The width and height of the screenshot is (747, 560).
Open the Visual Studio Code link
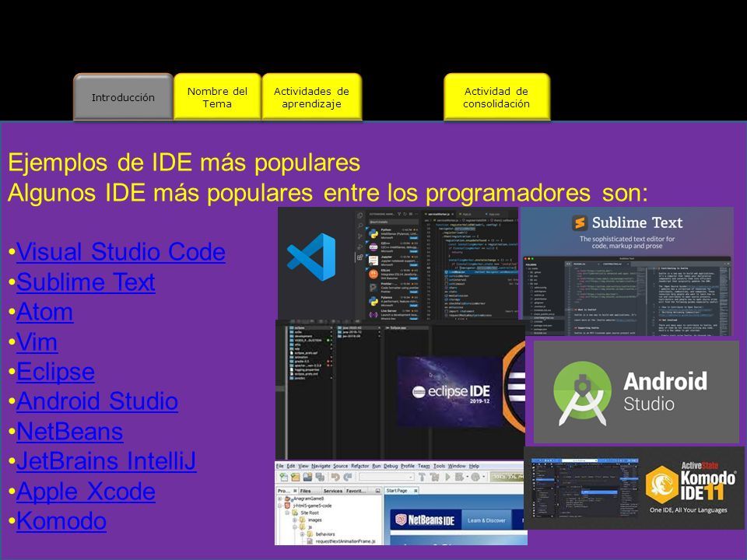[121, 251]
